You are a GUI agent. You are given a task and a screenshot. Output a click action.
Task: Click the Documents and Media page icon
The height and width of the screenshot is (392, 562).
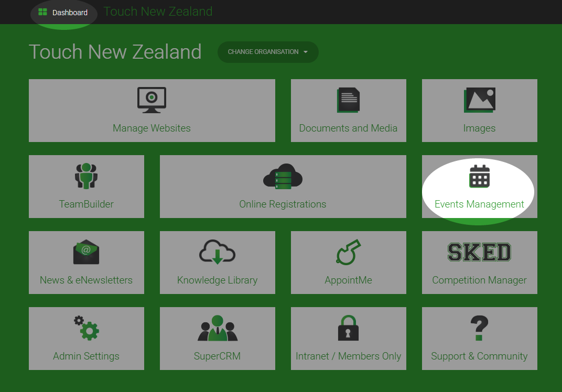click(x=349, y=100)
